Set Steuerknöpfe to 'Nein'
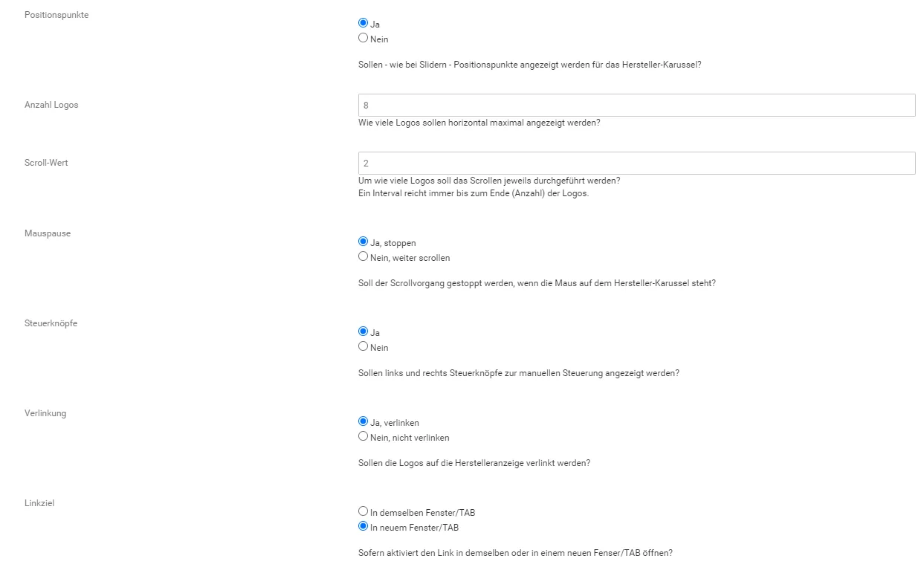 click(363, 346)
